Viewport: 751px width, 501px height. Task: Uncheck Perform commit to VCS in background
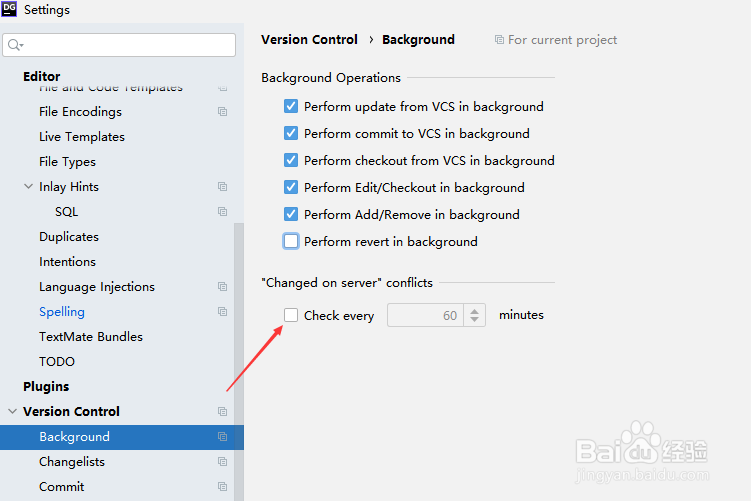291,133
